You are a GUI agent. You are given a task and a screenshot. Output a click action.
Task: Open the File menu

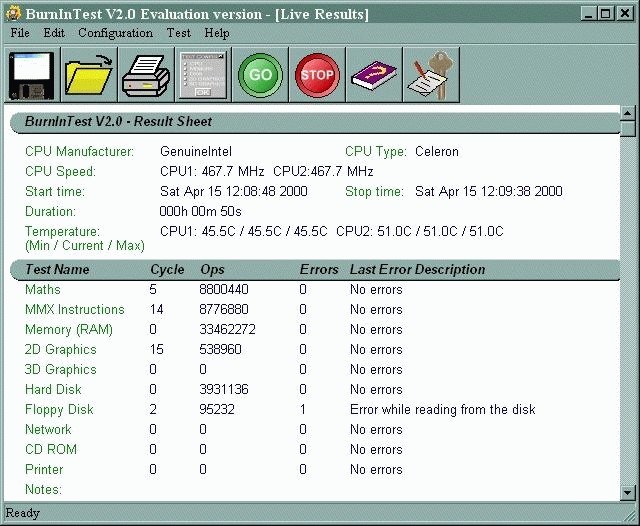pos(20,33)
